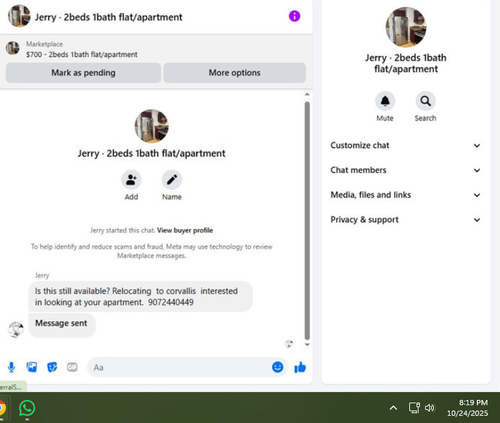500x423 pixels.
Task: Click the header avatar next to Jerry title
Action: [x=19, y=16]
